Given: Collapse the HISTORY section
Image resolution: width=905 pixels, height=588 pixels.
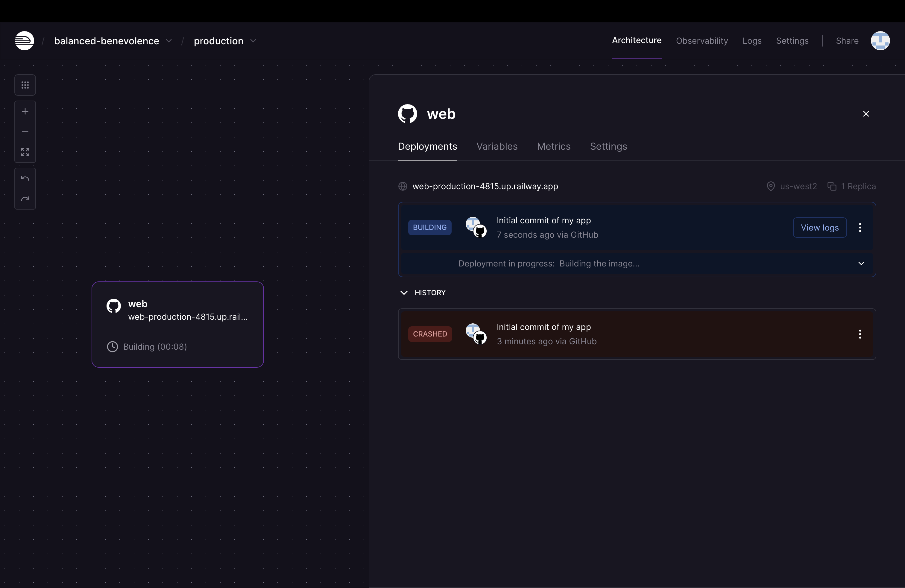Looking at the screenshot, I should [x=404, y=293].
